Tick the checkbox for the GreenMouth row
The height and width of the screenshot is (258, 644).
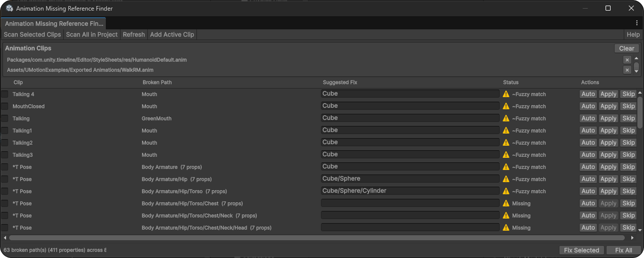[x=5, y=118]
